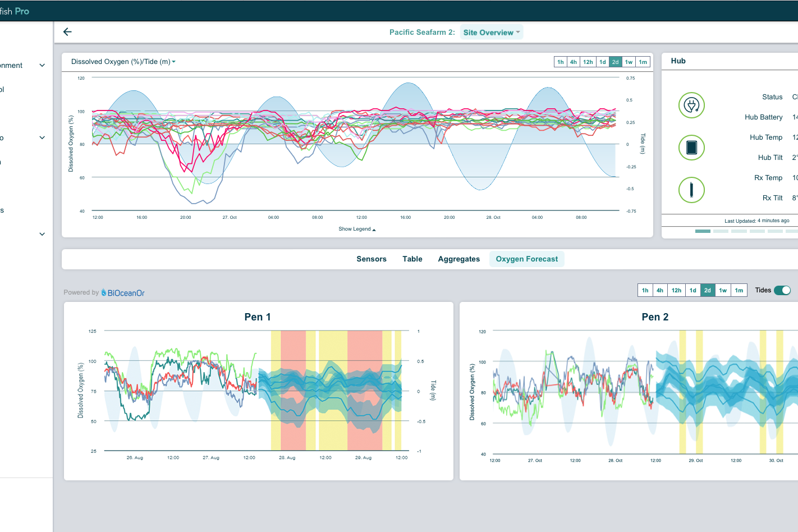This screenshot has width=798, height=532.
Task: Click Show Legend below the chart
Action: (x=357, y=229)
